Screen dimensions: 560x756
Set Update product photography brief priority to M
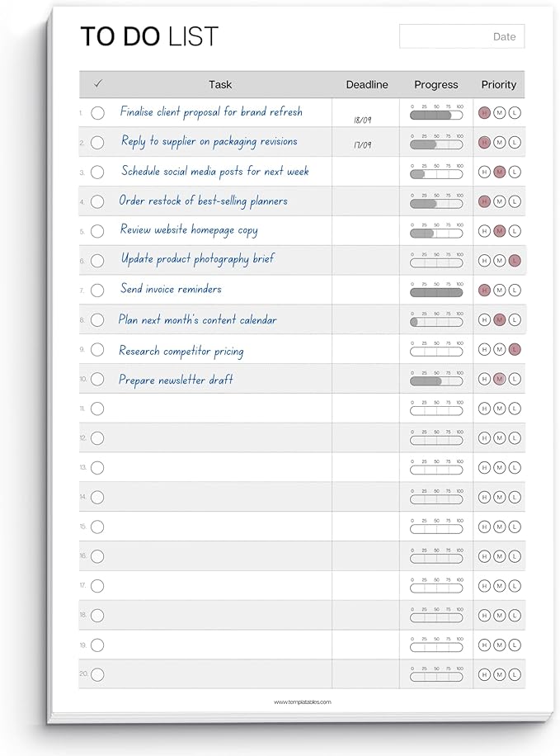[499, 261]
